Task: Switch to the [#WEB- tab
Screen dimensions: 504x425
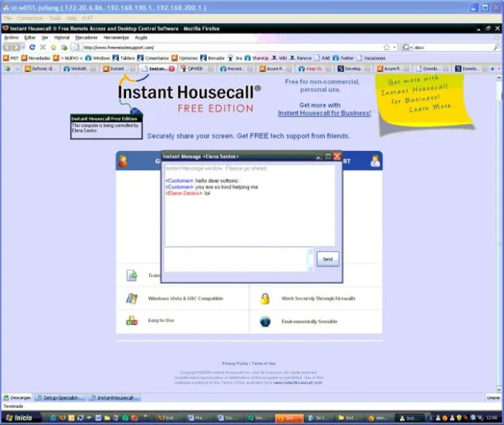Action: (x=197, y=68)
